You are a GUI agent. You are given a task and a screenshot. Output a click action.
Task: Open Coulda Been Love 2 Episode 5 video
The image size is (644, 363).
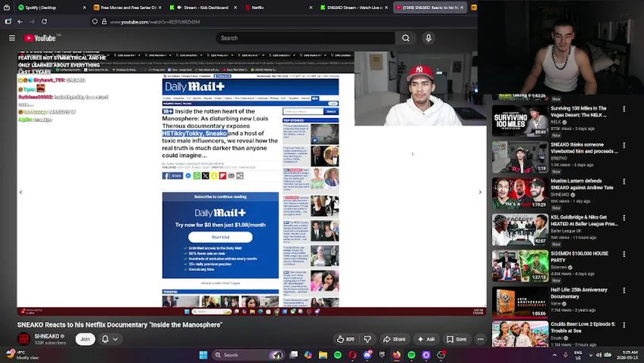(x=583, y=327)
